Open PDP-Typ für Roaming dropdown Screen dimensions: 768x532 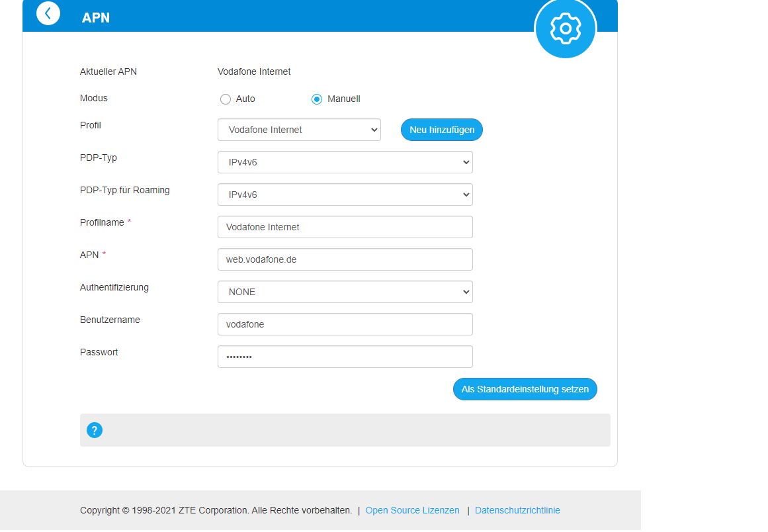[345, 195]
